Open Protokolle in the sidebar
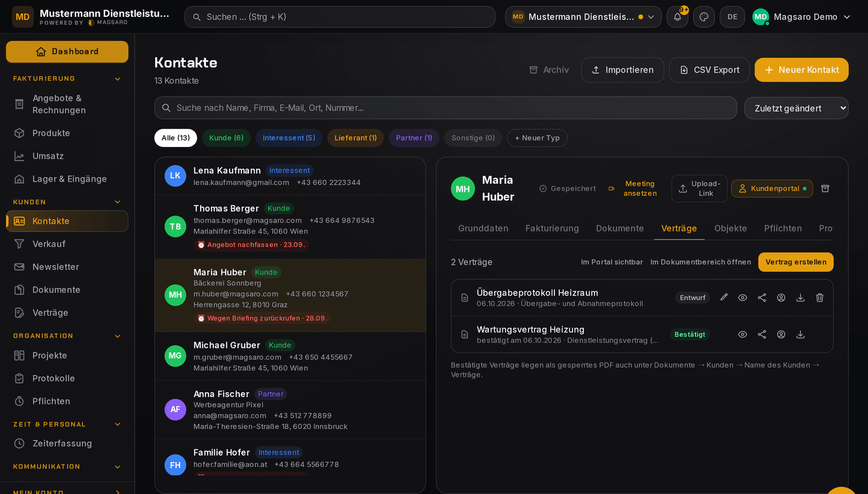The height and width of the screenshot is (494, 868). 67,378
